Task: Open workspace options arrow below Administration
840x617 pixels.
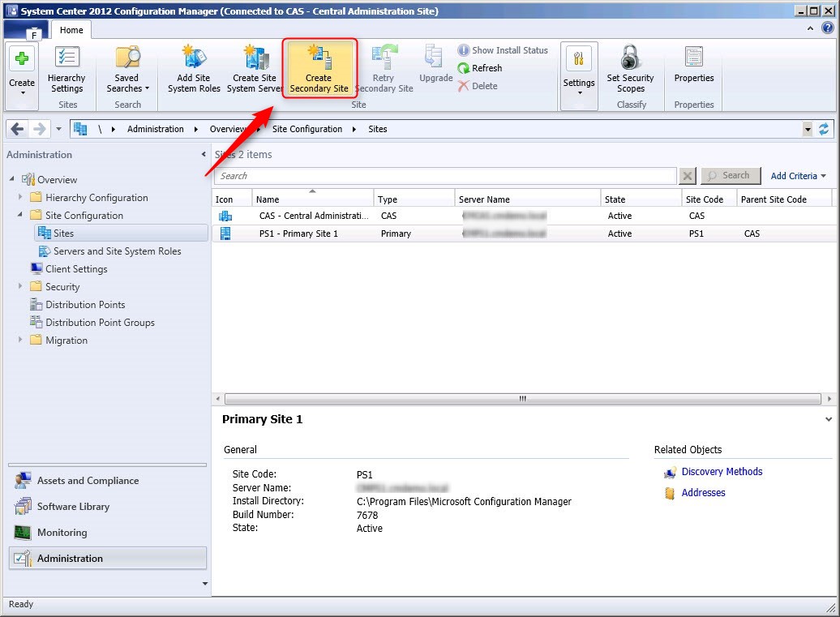Action: click(x=204, y=584)
